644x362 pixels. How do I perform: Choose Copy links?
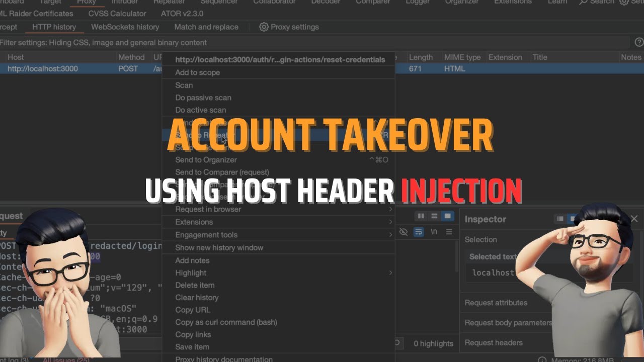193,334
